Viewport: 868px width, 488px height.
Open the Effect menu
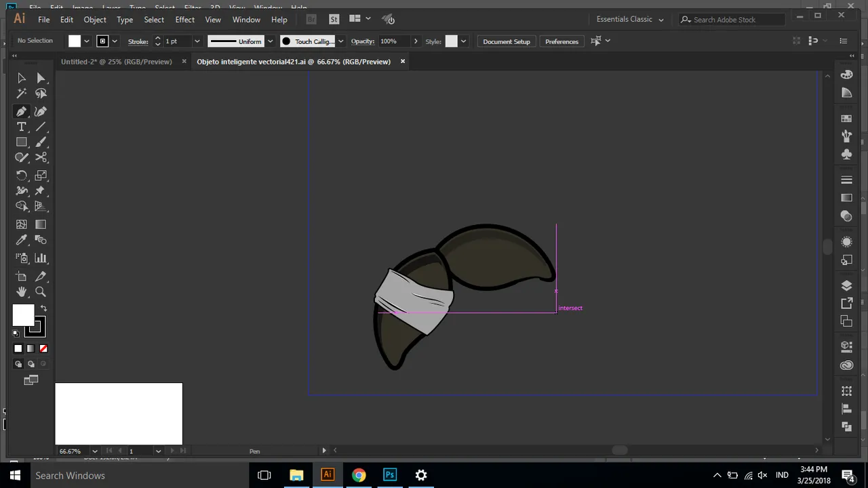(184, 20)
